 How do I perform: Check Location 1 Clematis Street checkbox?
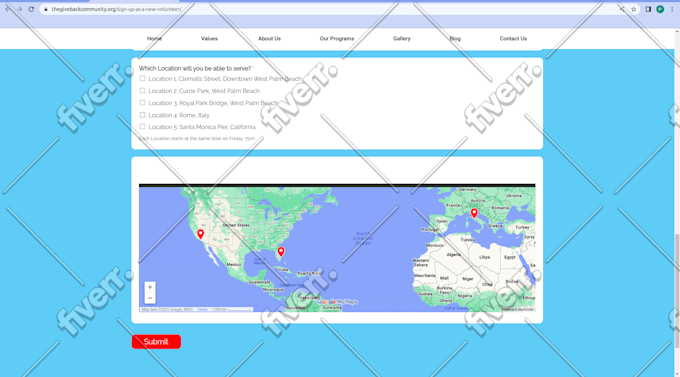click(142, 79)
